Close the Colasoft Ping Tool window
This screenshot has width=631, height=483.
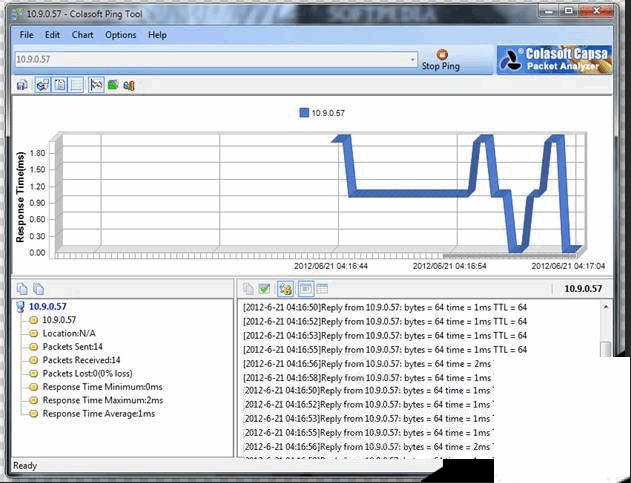[596, 11]
